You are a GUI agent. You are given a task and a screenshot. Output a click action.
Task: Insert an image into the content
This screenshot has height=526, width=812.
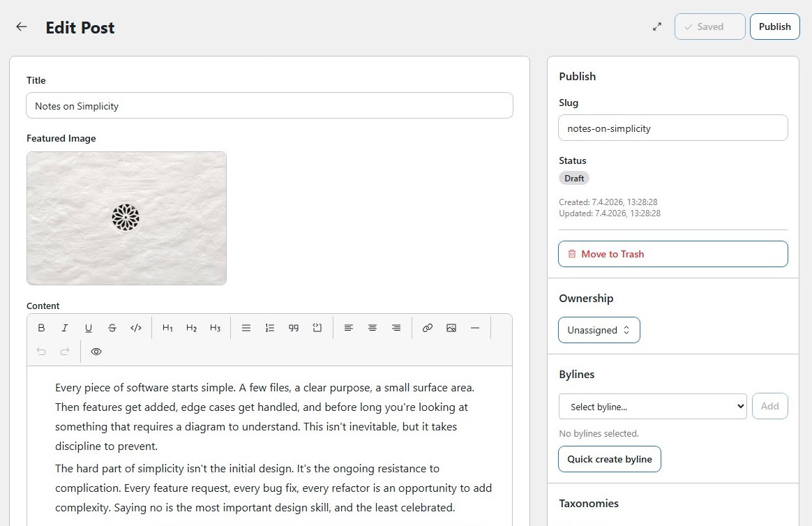(x=451, y=328)
